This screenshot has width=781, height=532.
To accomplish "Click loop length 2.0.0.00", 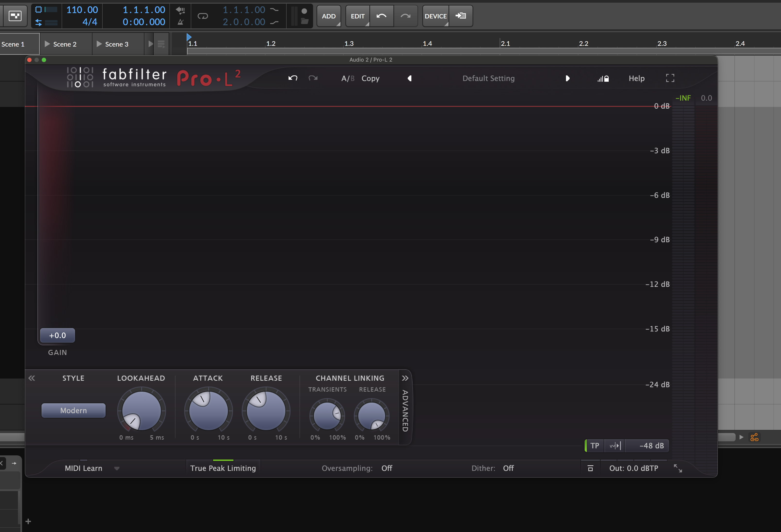I will [244, 22].
